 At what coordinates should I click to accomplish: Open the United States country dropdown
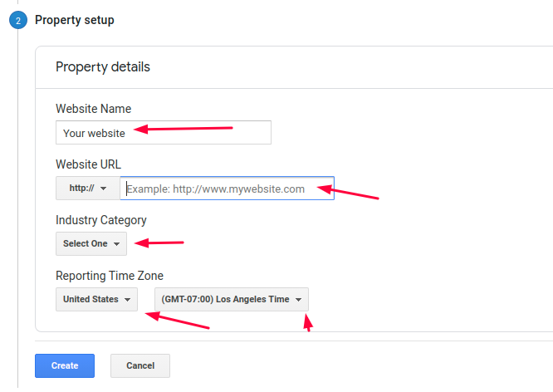tap(96, 300)
